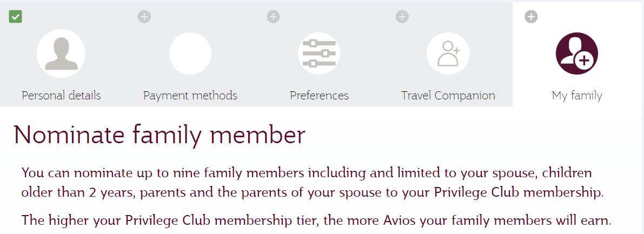Expand the plus above My family
The width and height of the screenshot is (644, 234).
point(531,17)
